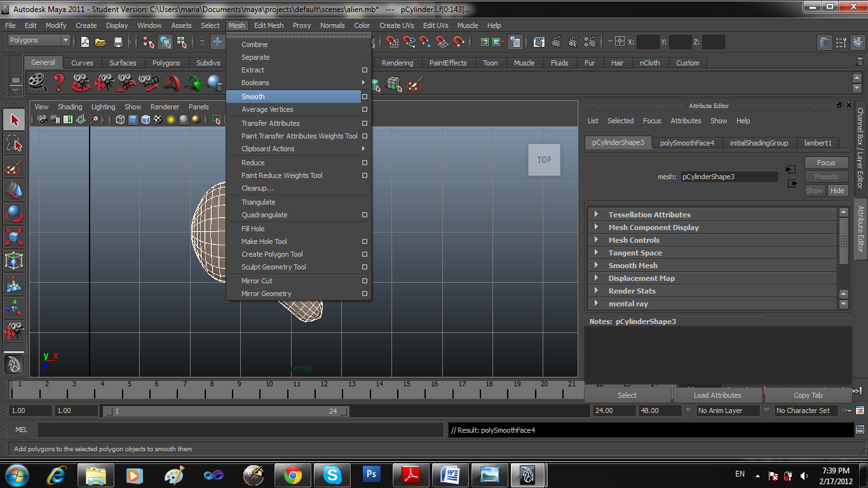The image size is (868, 488).
Task: Click the Load Attributes button
Action: pos(717,395)
